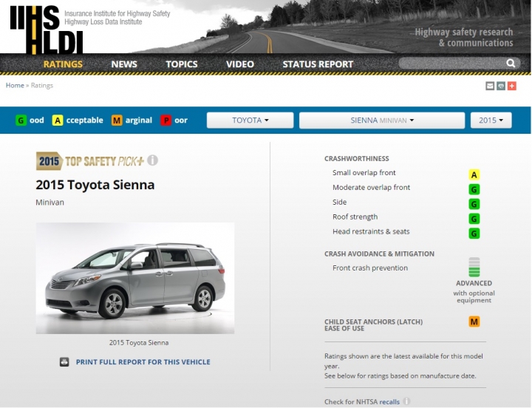
Task: Click the Roof strength label
Action: [355, 217]
